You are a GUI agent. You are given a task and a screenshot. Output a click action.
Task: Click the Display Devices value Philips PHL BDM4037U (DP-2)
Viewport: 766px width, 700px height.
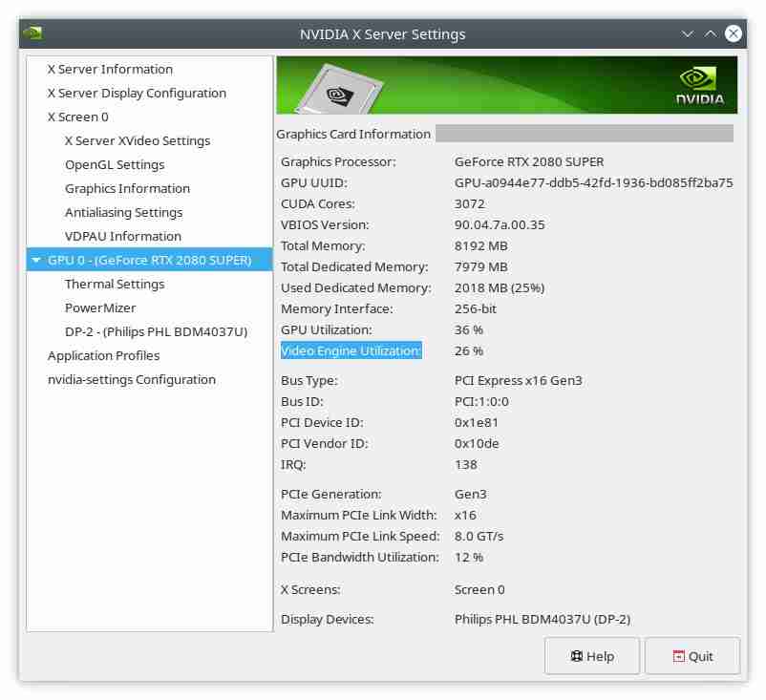coord(543,620)
